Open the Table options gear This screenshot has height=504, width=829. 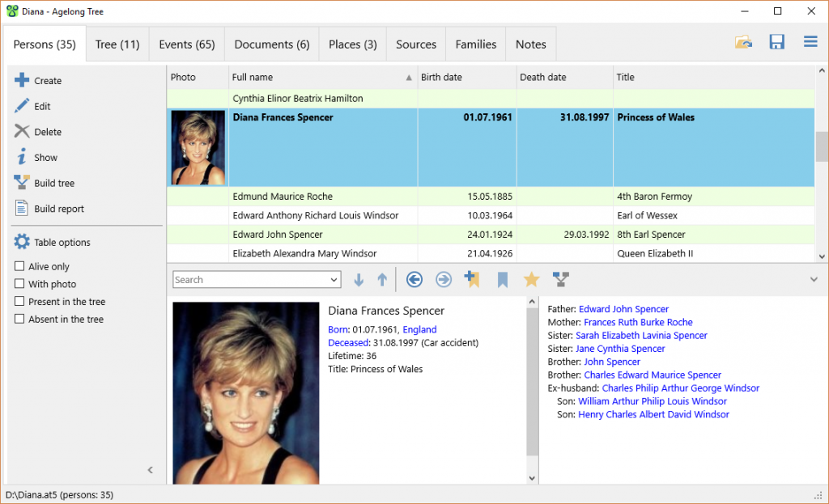(22, 242)
